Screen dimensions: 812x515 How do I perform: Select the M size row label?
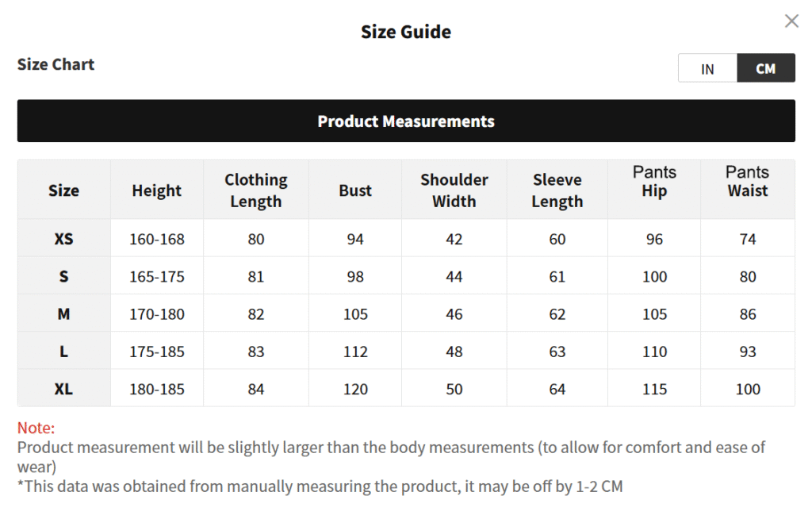tap(63, 314)
